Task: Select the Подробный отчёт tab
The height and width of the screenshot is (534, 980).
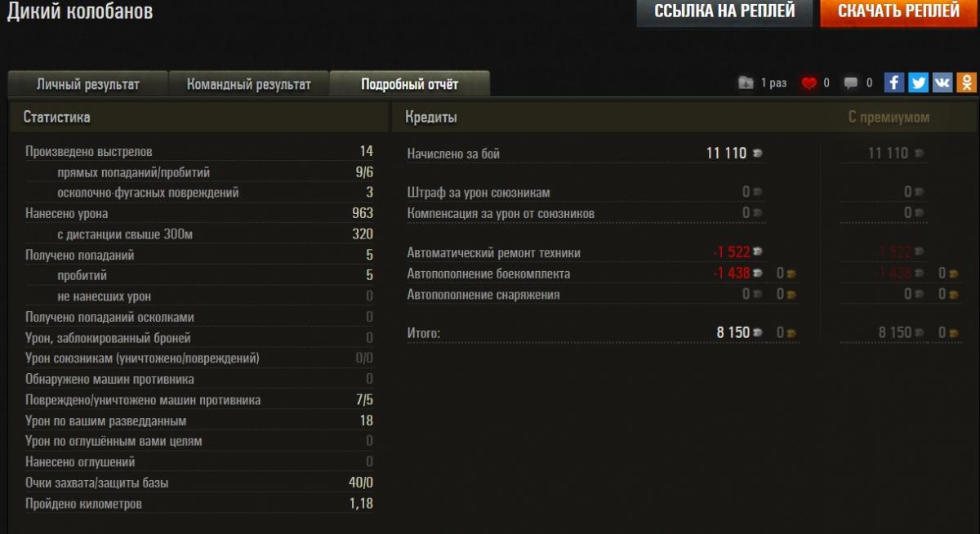Action: tap(409, 85)
